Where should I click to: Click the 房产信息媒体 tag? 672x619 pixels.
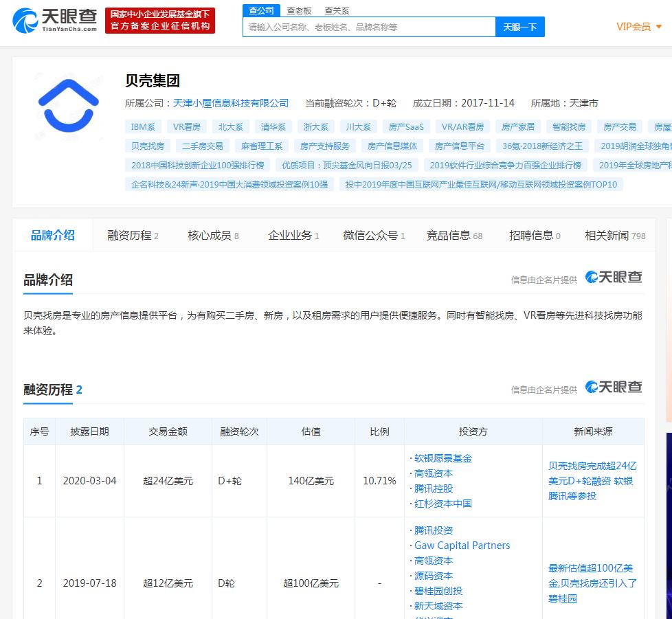(392, 146)
